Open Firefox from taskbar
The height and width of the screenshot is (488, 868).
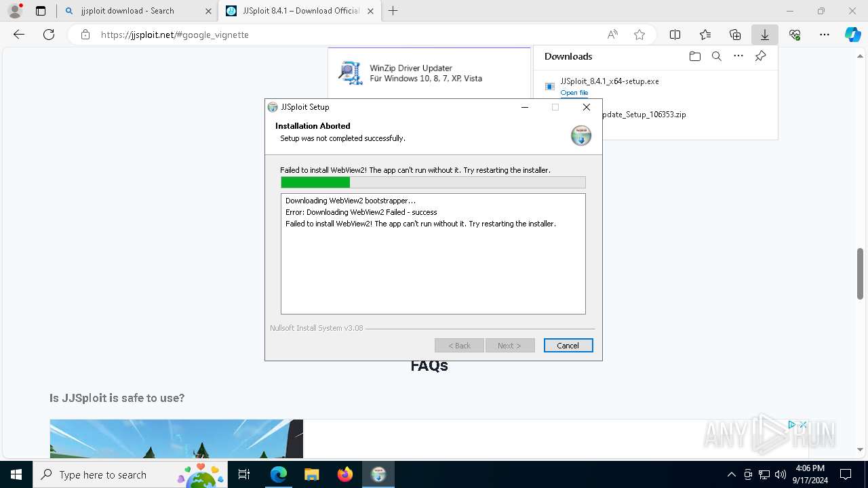coord(345,474)
